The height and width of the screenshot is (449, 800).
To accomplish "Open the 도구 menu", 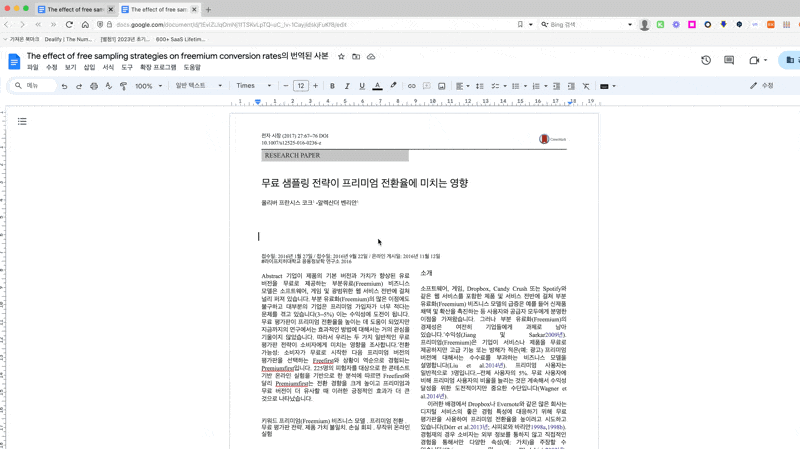I will [127, 67].
